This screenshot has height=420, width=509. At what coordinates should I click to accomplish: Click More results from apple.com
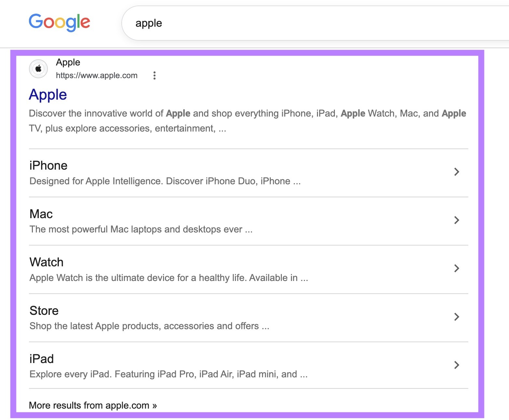(x=93, y=405)
